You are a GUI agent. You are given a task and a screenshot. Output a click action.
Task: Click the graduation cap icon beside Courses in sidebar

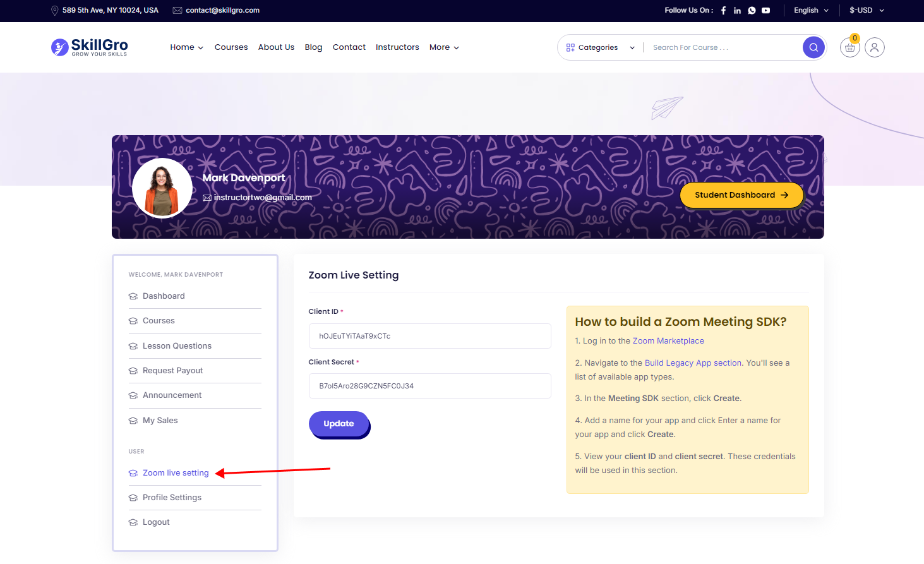133,321
